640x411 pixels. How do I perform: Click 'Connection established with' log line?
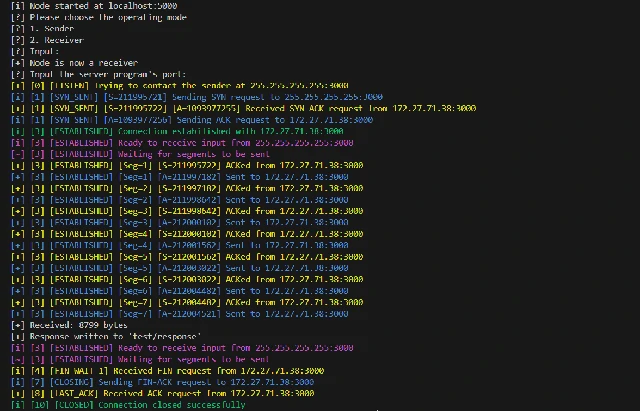click(x=177, y=131)
